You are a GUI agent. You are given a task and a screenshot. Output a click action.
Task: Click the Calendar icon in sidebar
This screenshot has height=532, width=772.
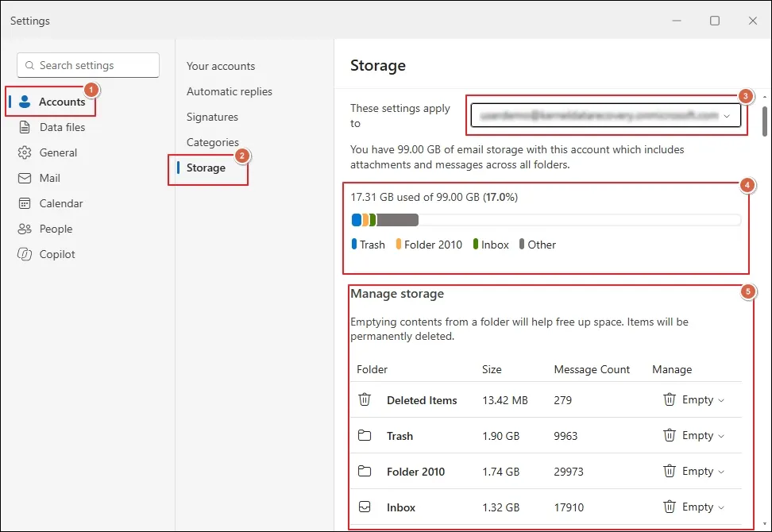point(25,203)
